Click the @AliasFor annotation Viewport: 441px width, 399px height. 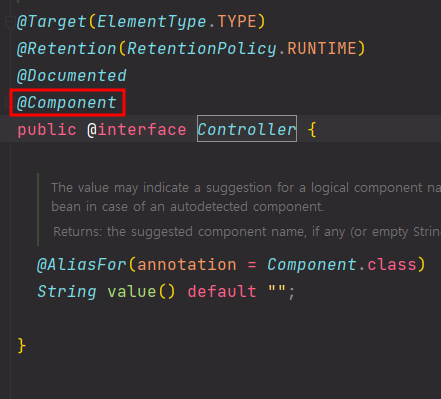(x=82, y=265)
